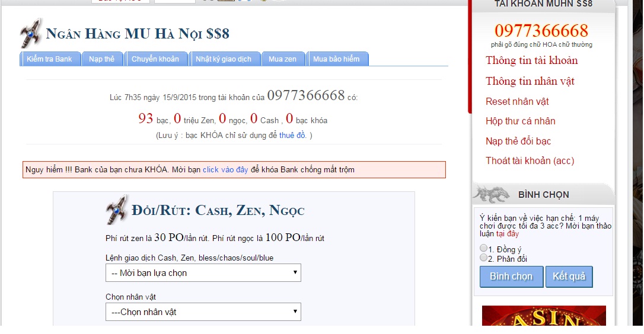Click the account number 0977366668 in sidebar
The height and width of the screenshot is (334, 644).
pyautogui.click(x=541, y=31)
